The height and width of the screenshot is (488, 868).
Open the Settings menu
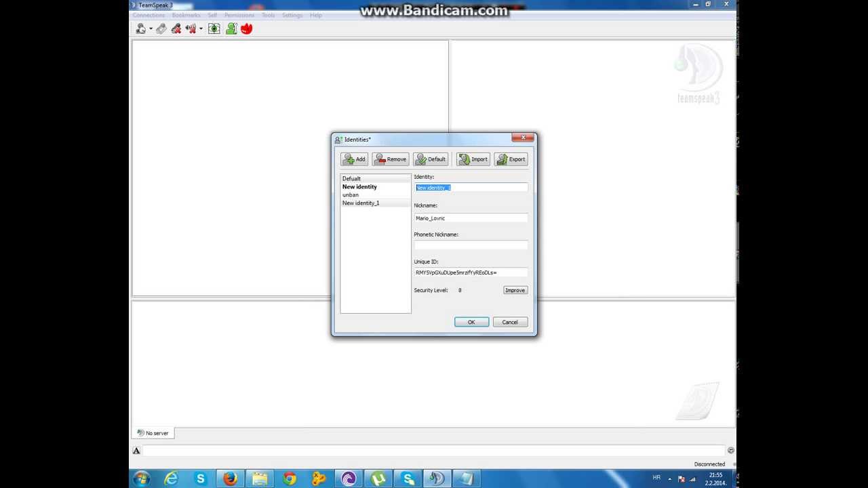click(x=292, y=15)
